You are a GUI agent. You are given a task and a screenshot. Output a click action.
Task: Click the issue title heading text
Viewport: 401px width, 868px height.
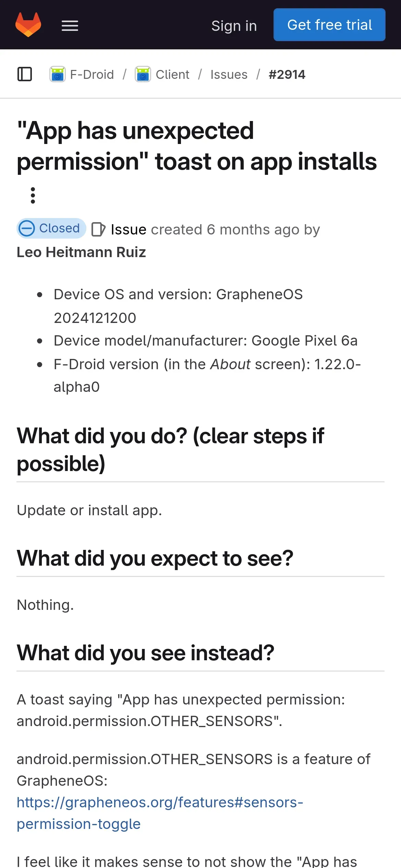click(x=197, y=146)
